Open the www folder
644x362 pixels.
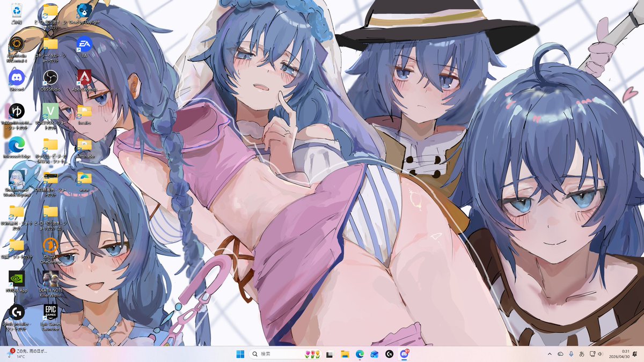[84, 181]
